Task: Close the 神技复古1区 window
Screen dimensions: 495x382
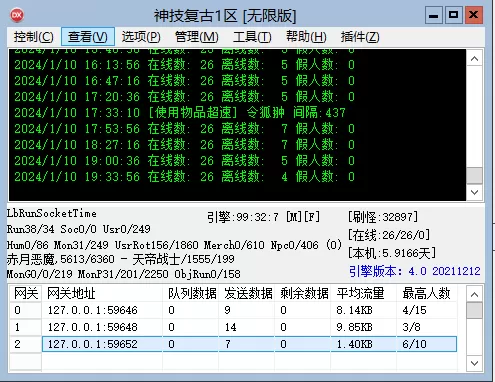Action: (473, 15)
